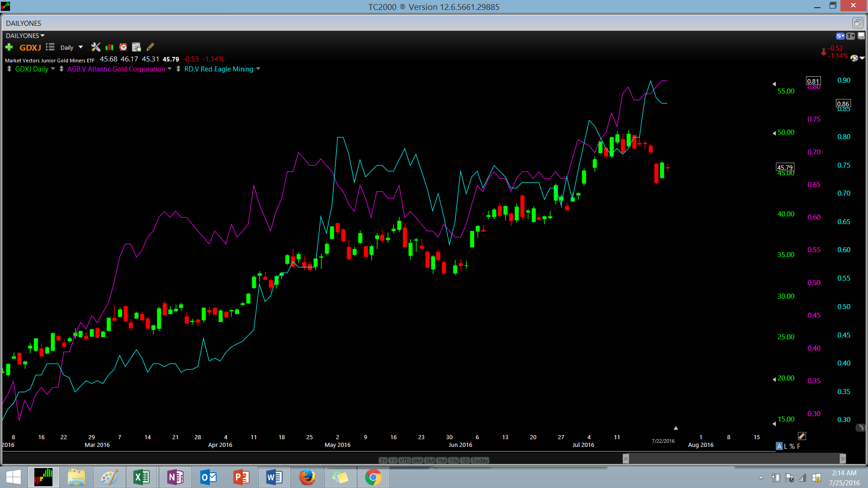
Task: Click move handle before GDXJ Daily label
Action: point(9,69)
